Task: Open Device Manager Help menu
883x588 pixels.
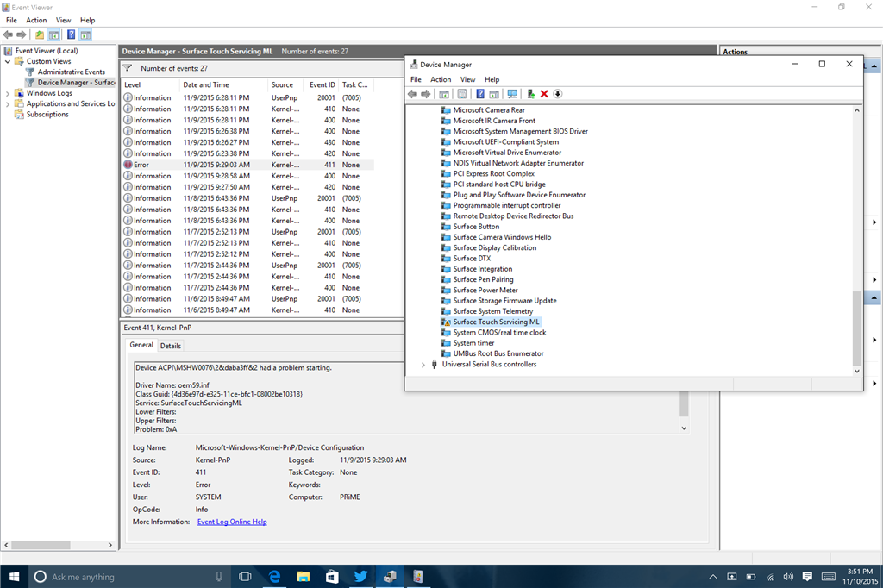Action: click(492, 79)
